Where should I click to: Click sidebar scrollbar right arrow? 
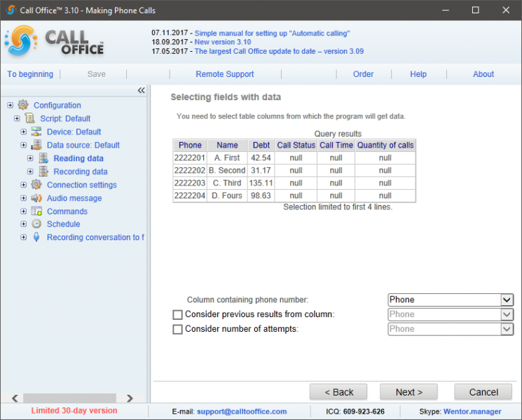point(130,398)
